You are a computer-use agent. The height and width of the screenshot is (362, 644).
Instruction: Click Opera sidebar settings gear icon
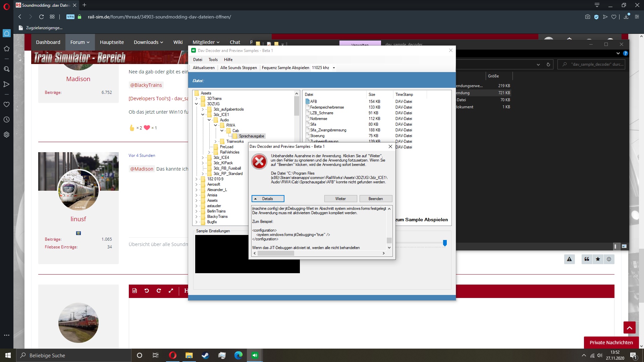pyautogui.click(x=6, y=135)
